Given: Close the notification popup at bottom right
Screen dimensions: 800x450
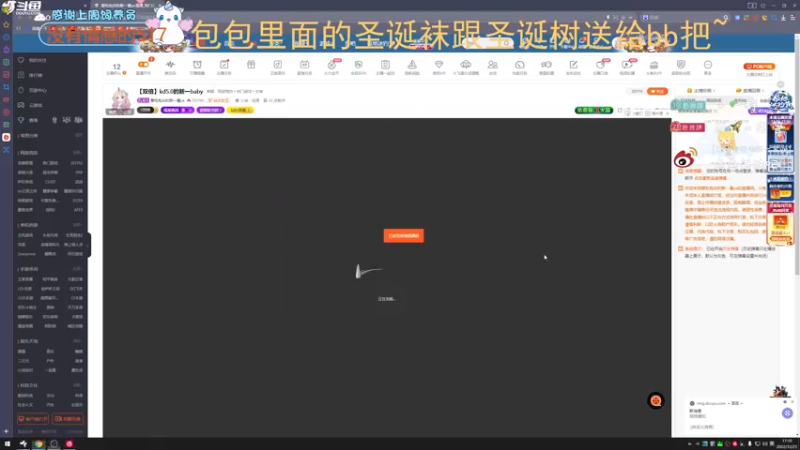Looking at the screenshot, I should [792, 402].
